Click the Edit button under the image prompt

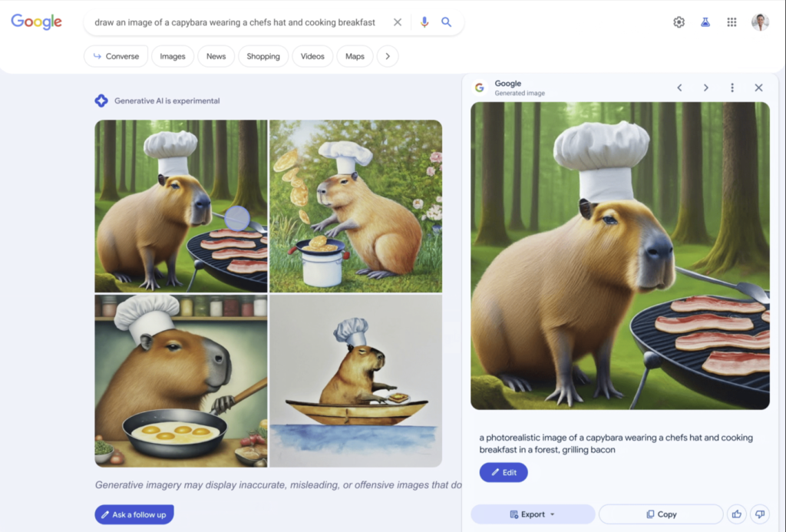[504, 472]
